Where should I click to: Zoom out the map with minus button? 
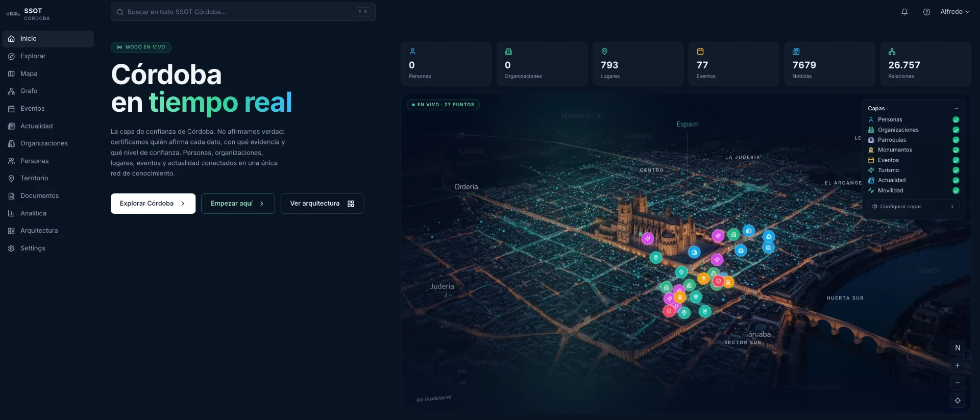point(958,383)
